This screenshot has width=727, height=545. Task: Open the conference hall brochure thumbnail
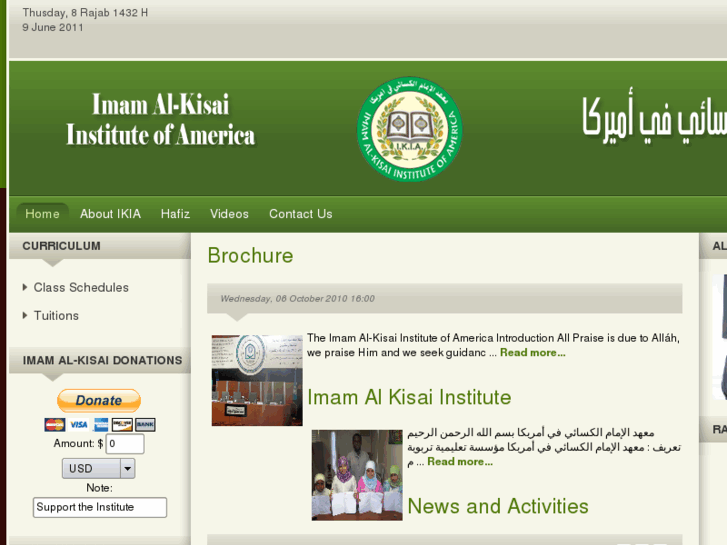(257, 380)
